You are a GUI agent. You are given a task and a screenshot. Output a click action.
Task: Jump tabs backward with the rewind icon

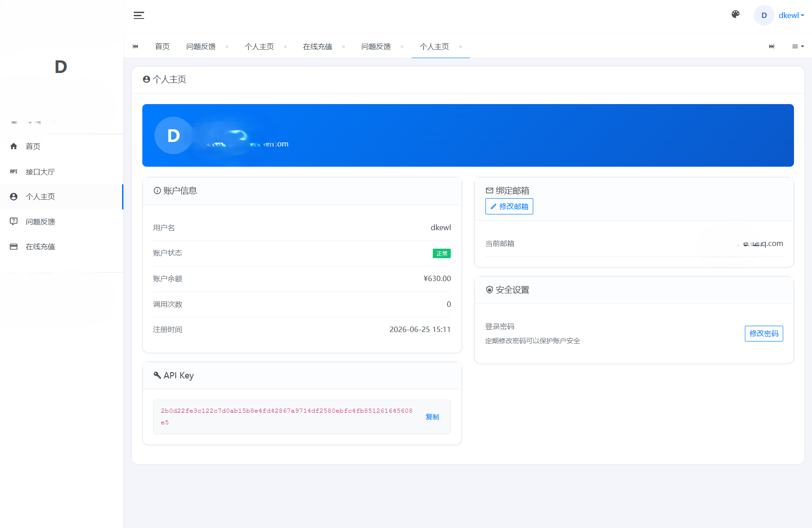pos(135,46)
